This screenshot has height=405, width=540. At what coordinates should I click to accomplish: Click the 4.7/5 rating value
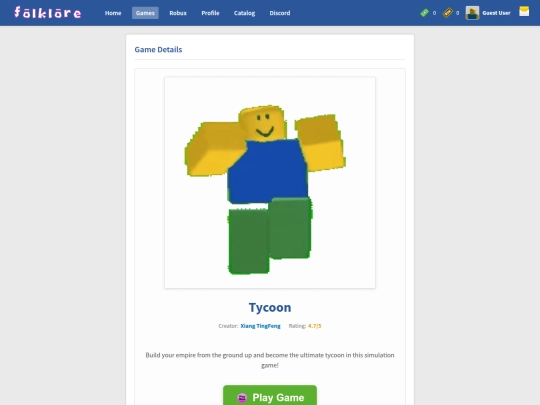point(314,326)
